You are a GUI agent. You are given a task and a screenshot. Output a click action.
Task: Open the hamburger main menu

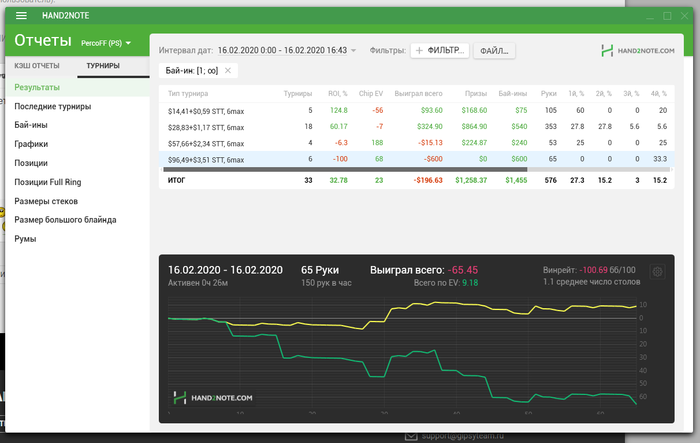pos(21,16)
